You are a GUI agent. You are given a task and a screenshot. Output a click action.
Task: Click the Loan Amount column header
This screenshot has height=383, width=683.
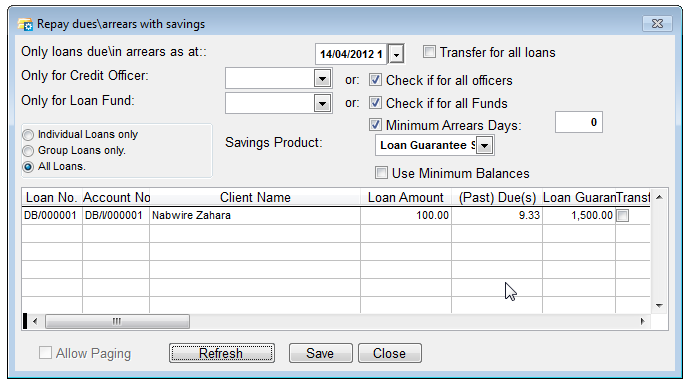[x=406, y=197]
